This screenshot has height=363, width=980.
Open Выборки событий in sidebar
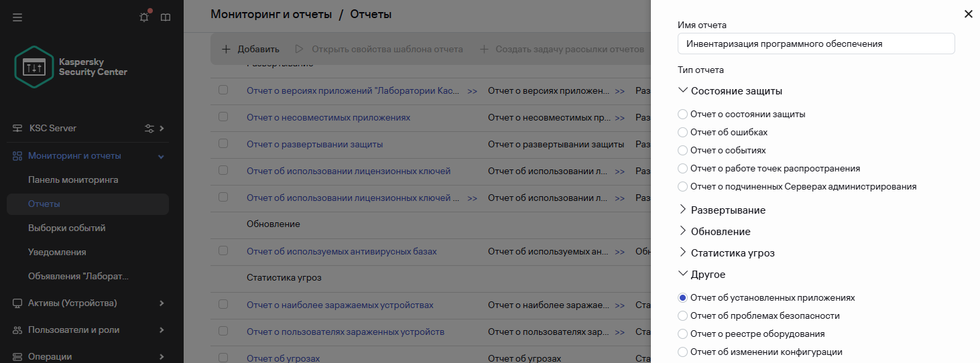66,228
